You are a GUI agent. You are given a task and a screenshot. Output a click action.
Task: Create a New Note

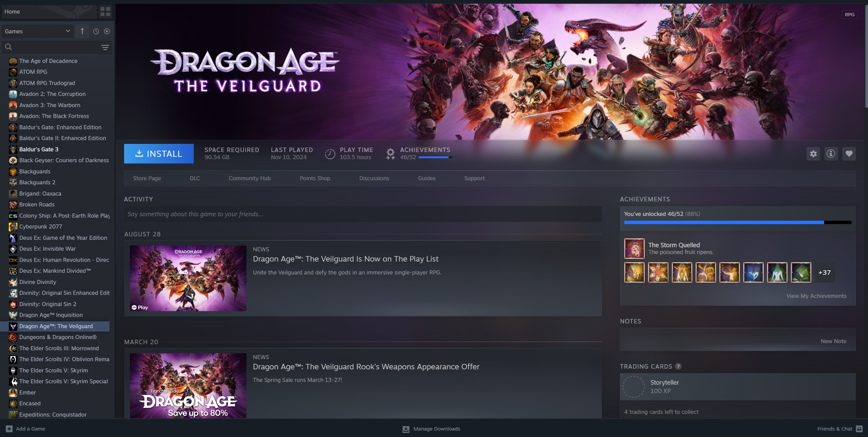pos(833,341)
